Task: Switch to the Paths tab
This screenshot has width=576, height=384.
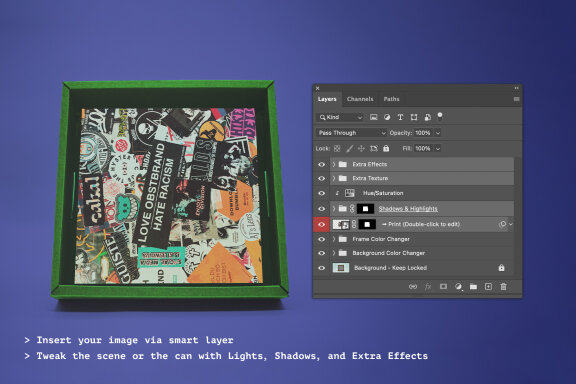Action: pyautogui.click(x=391, y=99)
